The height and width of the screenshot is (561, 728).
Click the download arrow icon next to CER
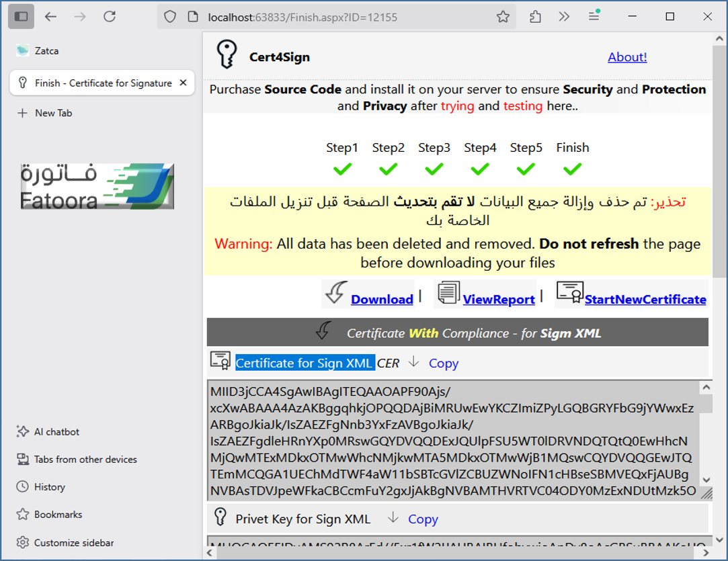click(x=414, y=362)
